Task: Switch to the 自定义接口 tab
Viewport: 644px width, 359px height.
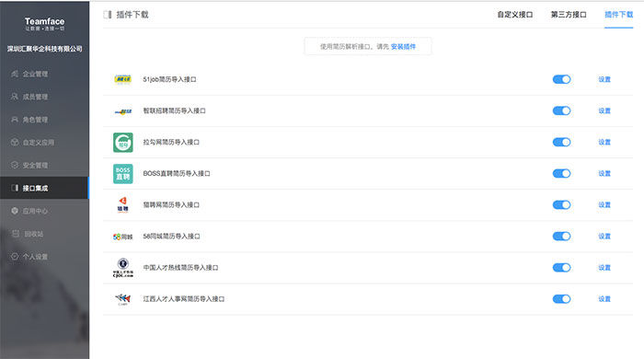Action: 515,15
